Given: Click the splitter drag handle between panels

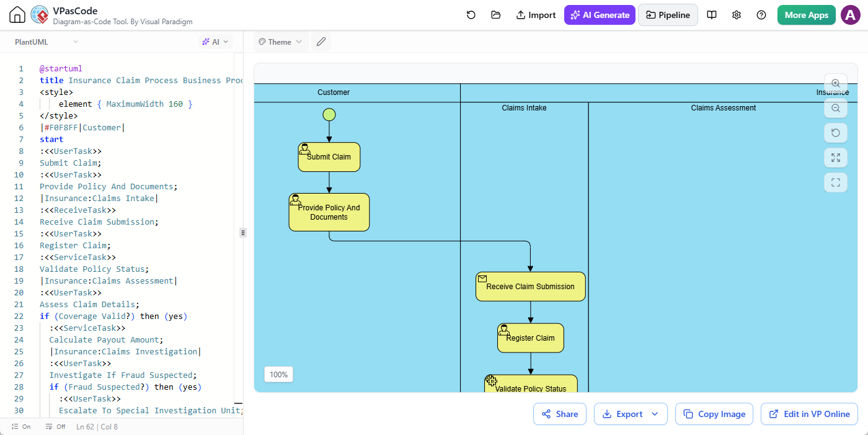Looking at the screenshot, I should [x=243, y=233].
